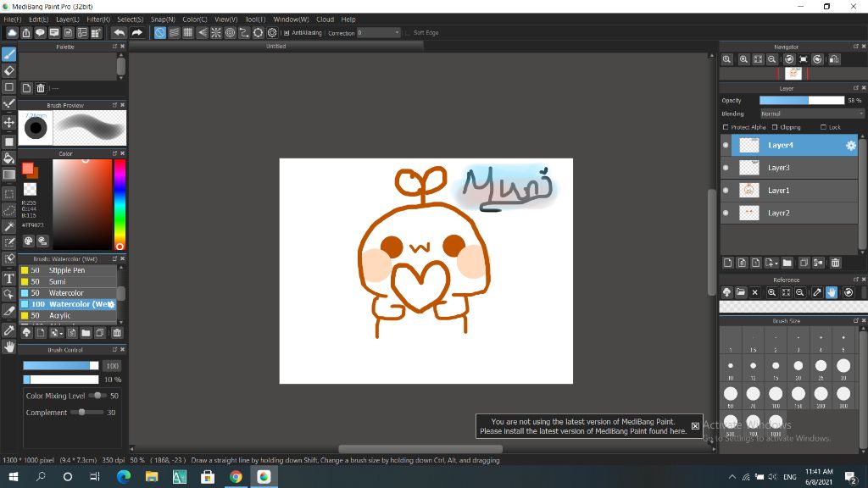Select the Gradient tool
Screen dimensions: 868x488
8,175
